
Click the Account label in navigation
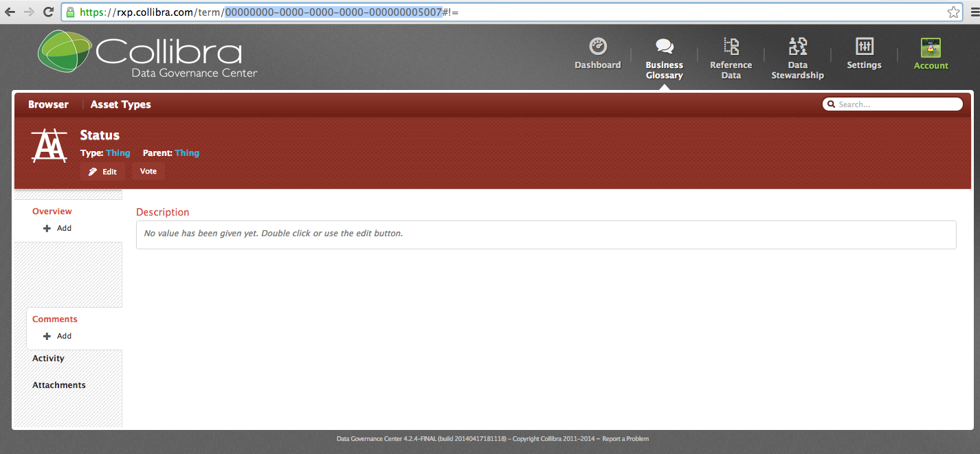click(931, 66)
